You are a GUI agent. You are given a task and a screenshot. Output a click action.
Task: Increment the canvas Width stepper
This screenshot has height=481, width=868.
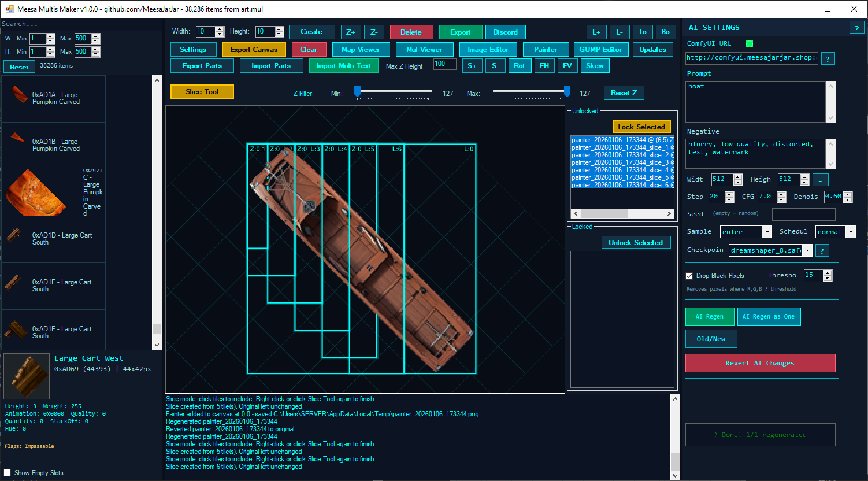click(x=220, y=29)
